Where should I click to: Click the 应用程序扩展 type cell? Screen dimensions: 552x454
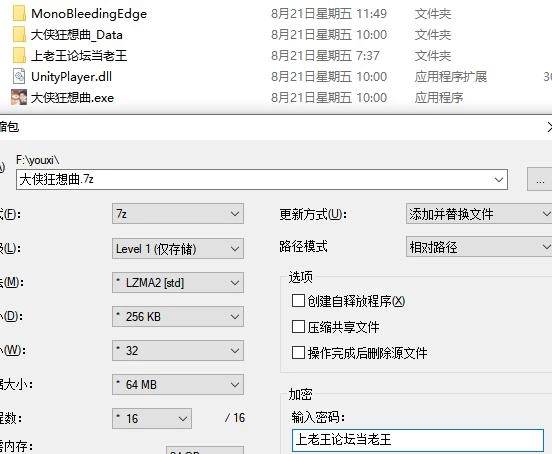pyautogui.click(x=451, y=76)
